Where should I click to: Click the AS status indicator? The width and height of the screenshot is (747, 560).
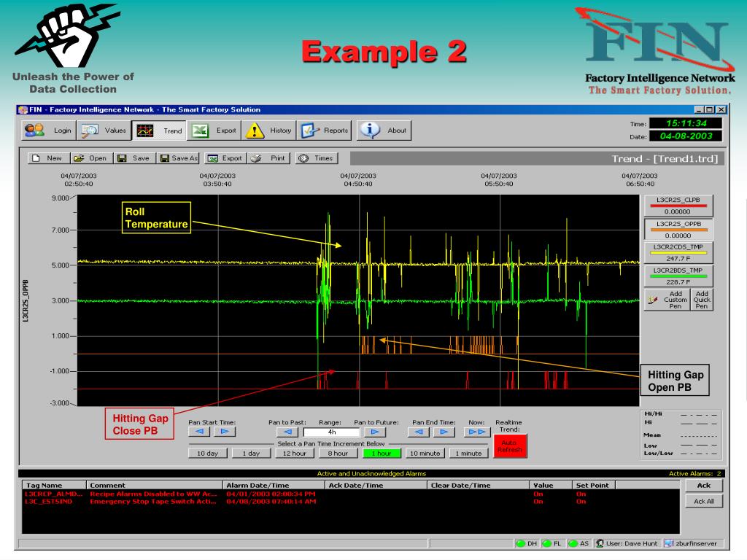[579, 544]
